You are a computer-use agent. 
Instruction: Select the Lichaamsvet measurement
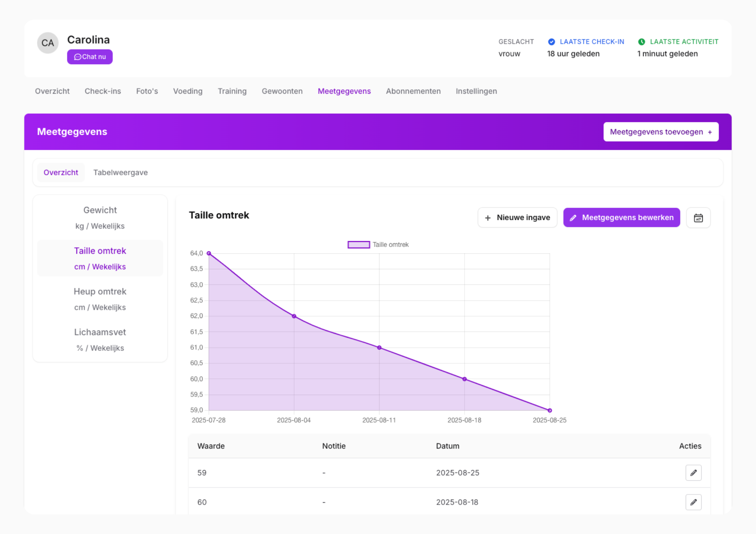pos(100,340)
